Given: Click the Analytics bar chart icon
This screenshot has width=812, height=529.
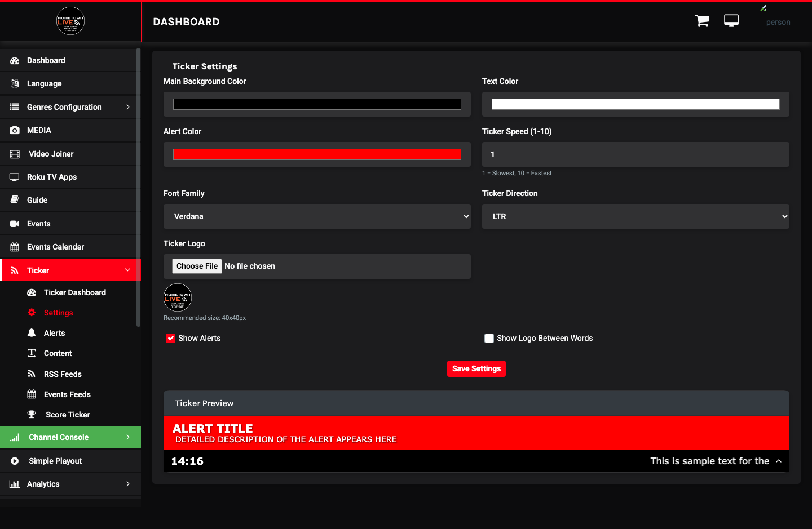Looking at the screenshot, I should pyautogui.click(x=15, y=484).
